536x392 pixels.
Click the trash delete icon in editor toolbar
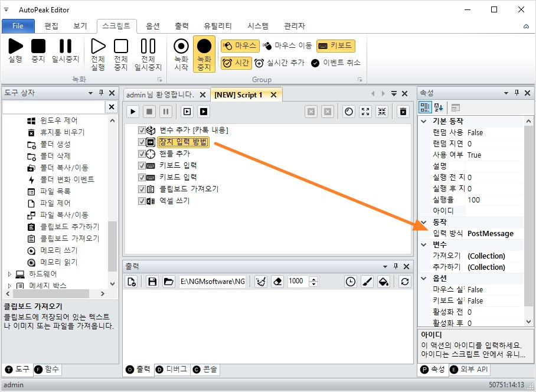coord(403,112)
